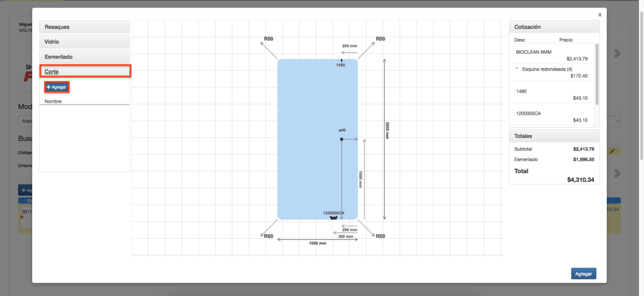644x296 pixels.
Task: Click the bottom-left R50 corner label
Action: tap(268, 236)
